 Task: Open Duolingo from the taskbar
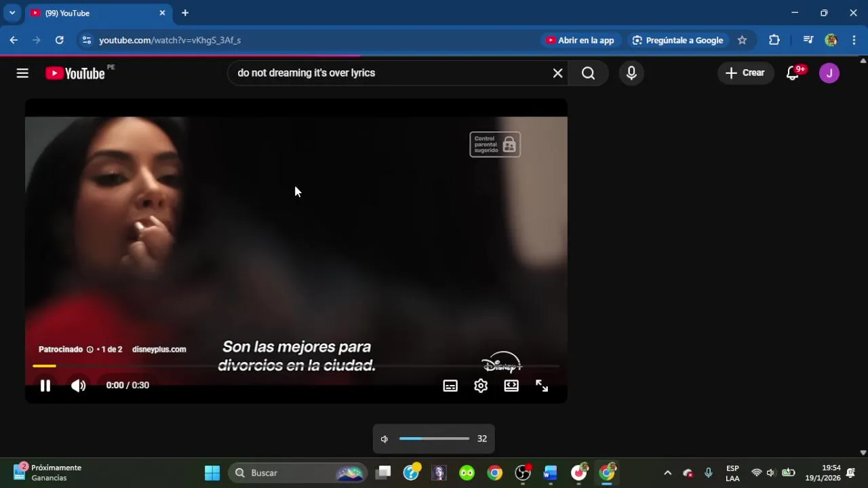467,473
